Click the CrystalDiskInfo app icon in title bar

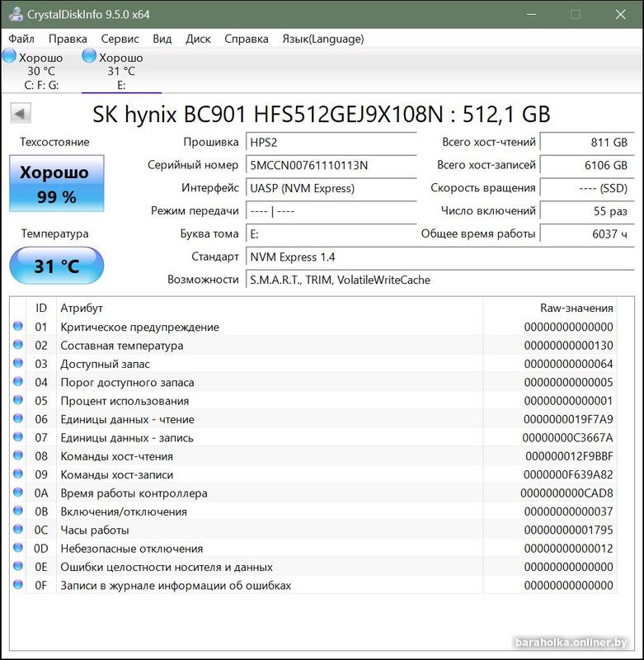click(14, 15)
